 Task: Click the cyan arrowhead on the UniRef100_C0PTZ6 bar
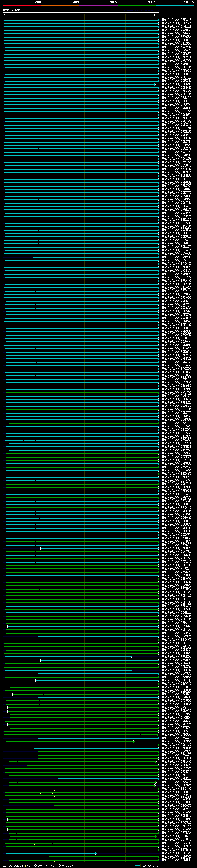tap(96, 854)
